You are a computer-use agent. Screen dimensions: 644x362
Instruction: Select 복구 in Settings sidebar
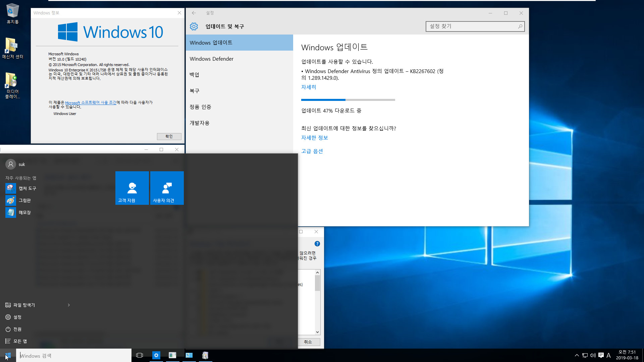point(239,91)
